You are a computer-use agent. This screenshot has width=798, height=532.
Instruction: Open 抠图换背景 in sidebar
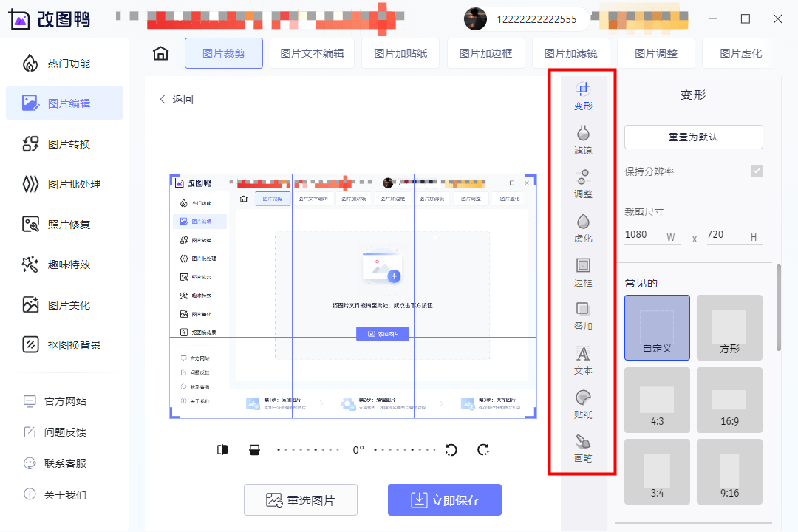point(64,345)
